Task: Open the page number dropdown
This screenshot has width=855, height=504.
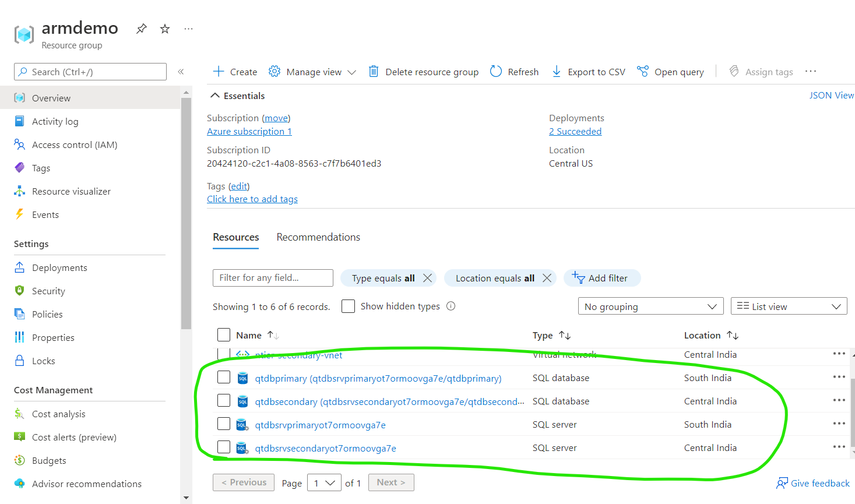Action: point(324,482)
